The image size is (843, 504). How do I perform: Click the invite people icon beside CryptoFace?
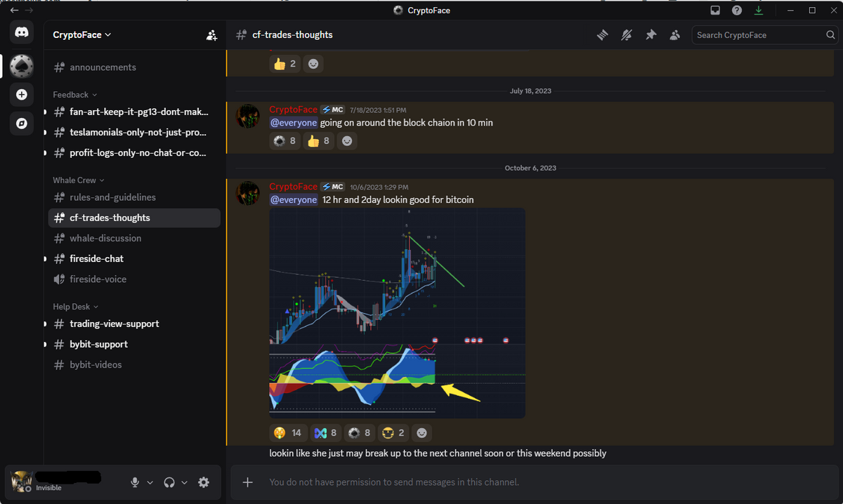point(211,35)
